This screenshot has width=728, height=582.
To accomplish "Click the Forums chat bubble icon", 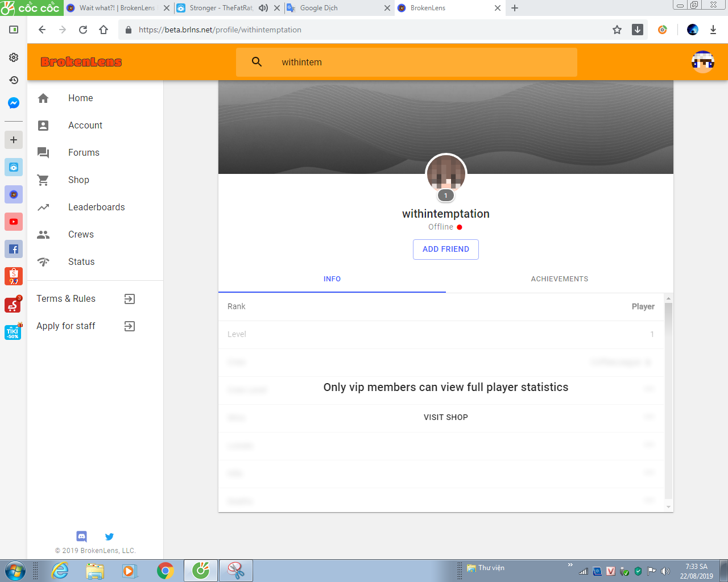I will pyautogui.click(x=43, y=152).
